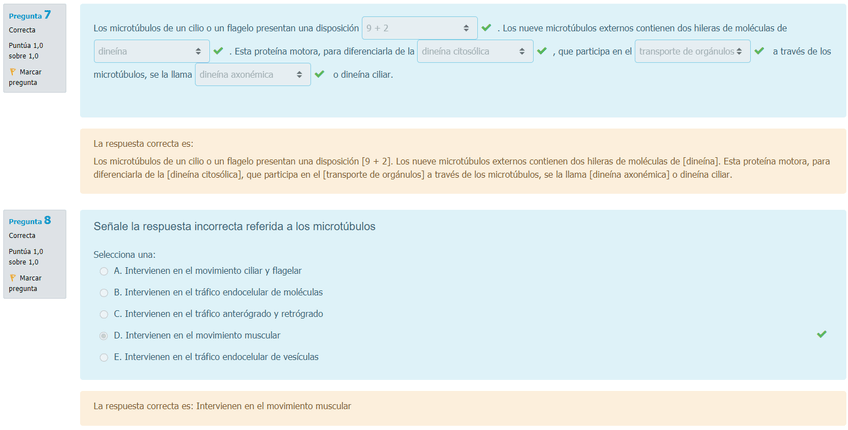Click checkmark next to first "dineína" dropdown
The height and width of the screenshot is (430, 848).
coord(218,51)
